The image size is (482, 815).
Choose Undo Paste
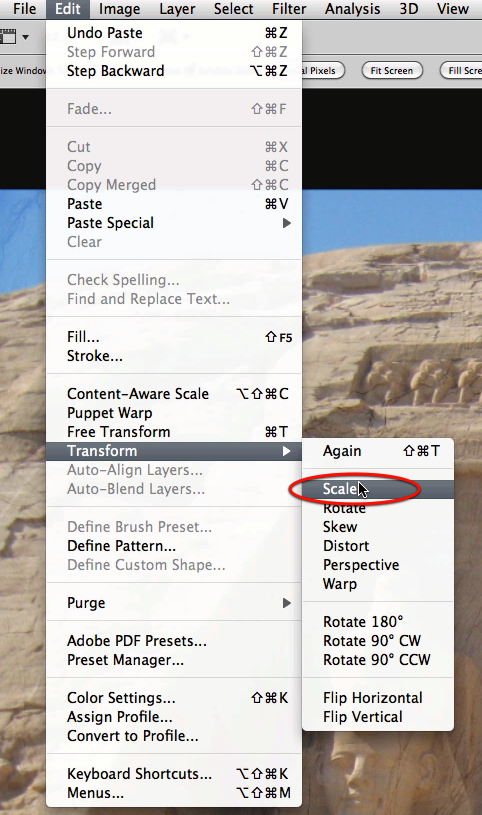click(174, 33)
